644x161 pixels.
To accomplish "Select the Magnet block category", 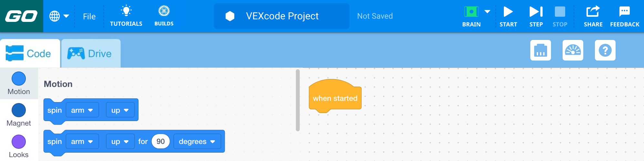I will (19, 115).
